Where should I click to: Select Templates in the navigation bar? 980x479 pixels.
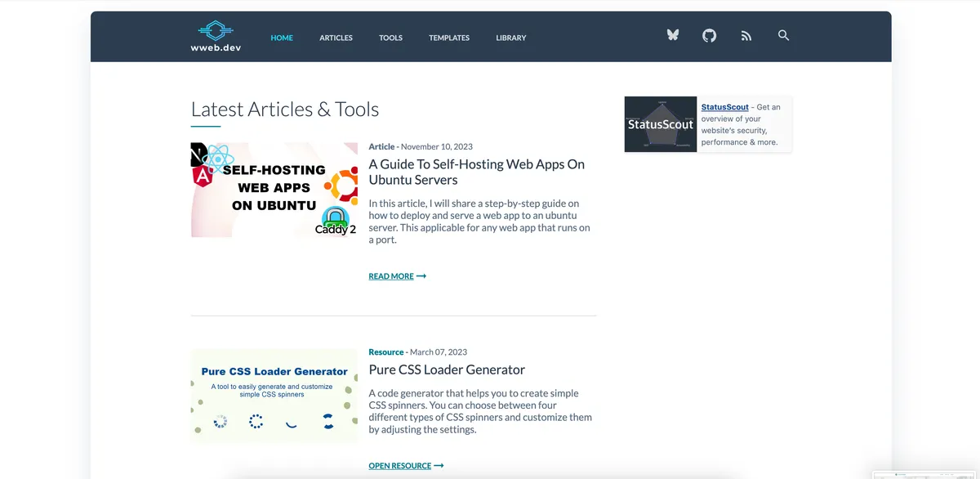point(449,38)
